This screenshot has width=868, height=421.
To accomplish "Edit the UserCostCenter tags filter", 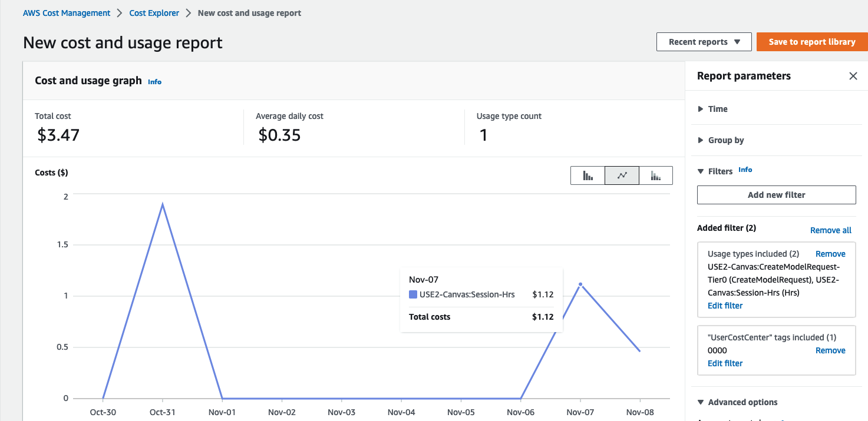I will coord(725,363).
